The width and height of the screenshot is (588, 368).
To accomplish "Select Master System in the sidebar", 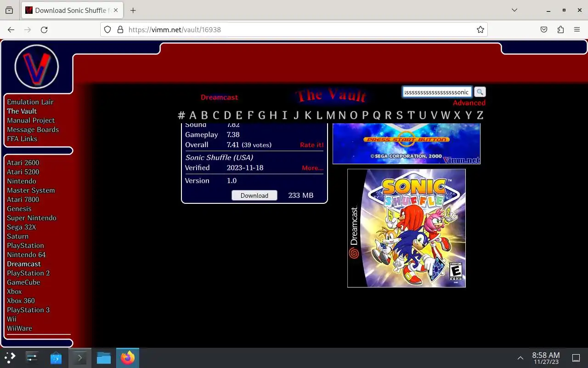I will (31, 190).
